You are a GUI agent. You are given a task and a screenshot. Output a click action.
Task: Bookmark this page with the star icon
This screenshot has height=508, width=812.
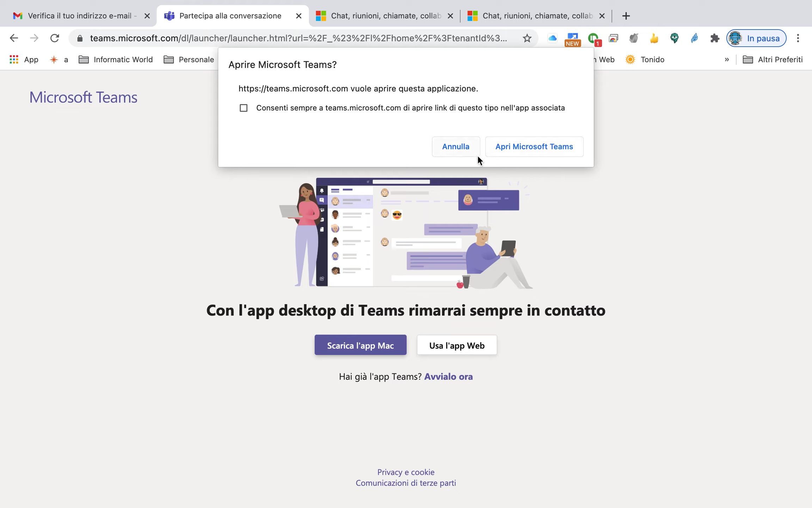click(527, 38)
